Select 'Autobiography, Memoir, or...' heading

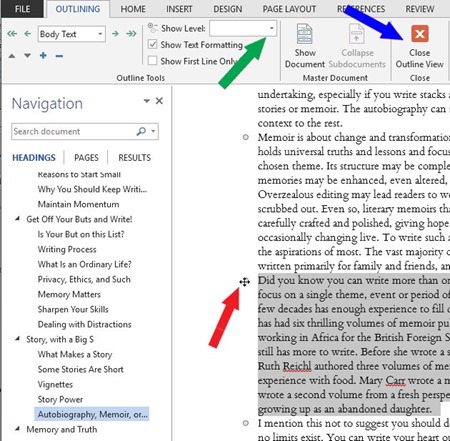pyautogui.click(x=92, y=414)
